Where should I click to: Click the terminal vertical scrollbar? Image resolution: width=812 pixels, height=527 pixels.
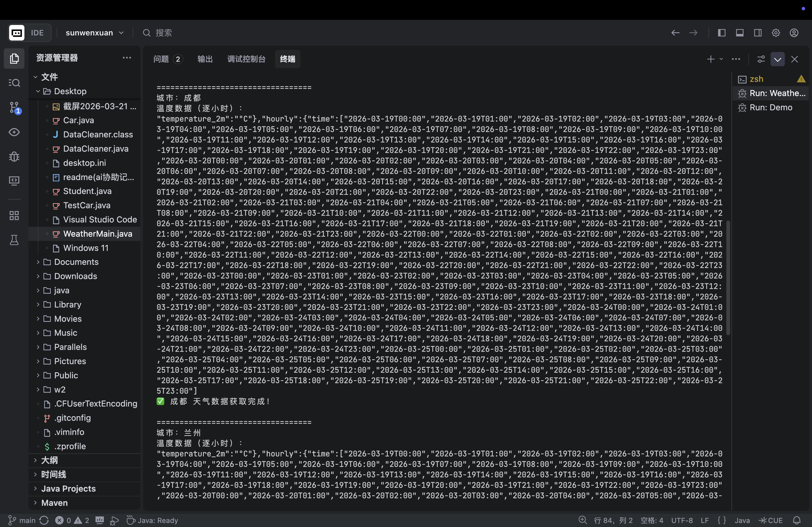[x=728, y=278]
